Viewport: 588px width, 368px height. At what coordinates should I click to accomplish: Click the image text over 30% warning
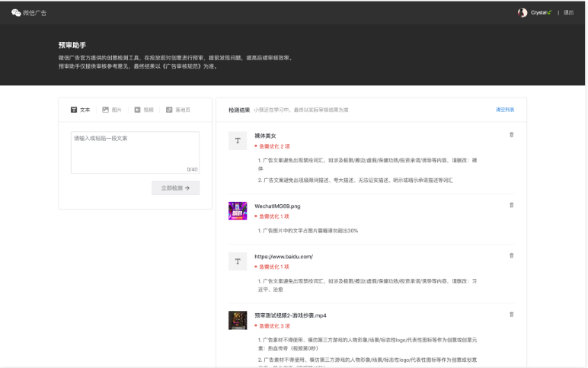tap(308, 231)
